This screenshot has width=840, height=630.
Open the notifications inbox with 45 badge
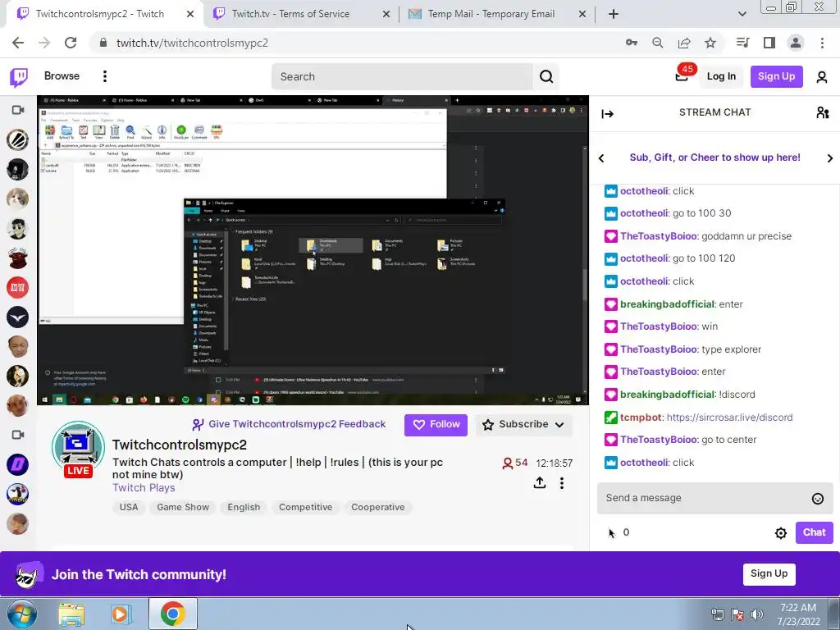[x=682, y=76]
